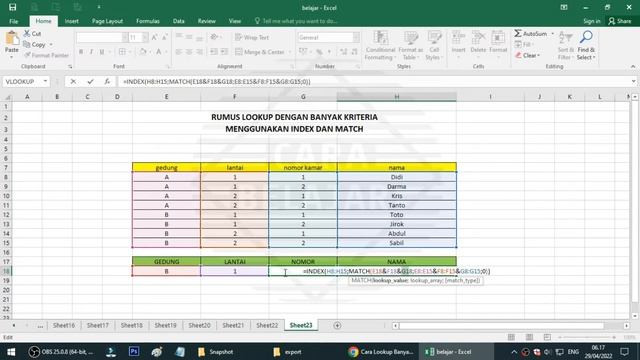Image resolution: width=640 pixels, height=360 pixels.
Task: Open the font size dropdown
Action: point(145,38)
